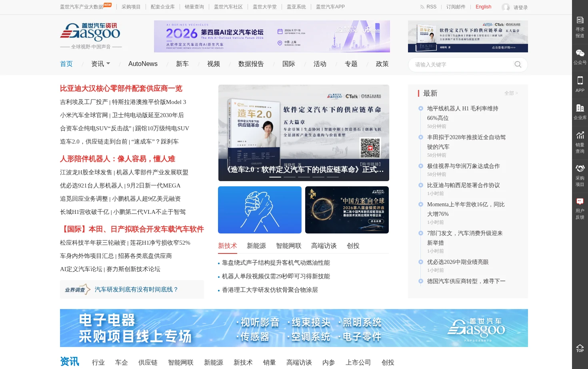
Task: Open 新车 in the main navigation
Action: (182, 64)
